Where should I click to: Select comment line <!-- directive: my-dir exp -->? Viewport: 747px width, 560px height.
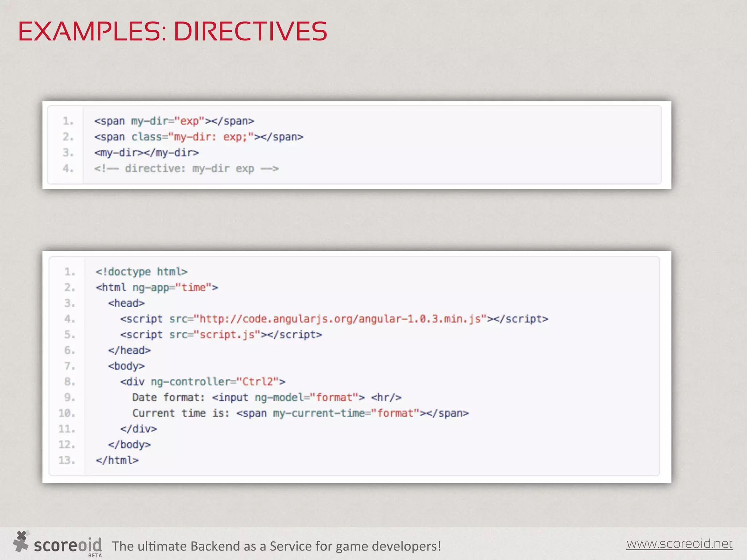pos(186,168)
